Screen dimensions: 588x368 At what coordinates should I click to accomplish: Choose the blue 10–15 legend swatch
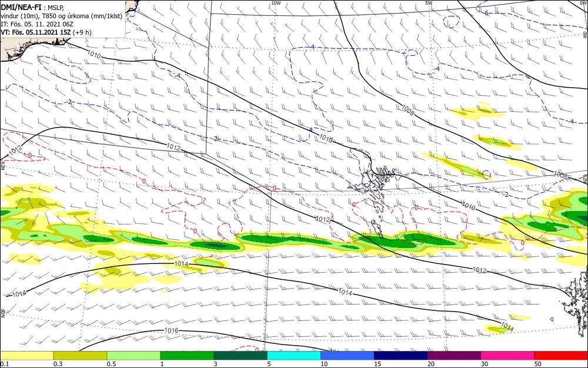pyautogui.click(x=348, y=356)
